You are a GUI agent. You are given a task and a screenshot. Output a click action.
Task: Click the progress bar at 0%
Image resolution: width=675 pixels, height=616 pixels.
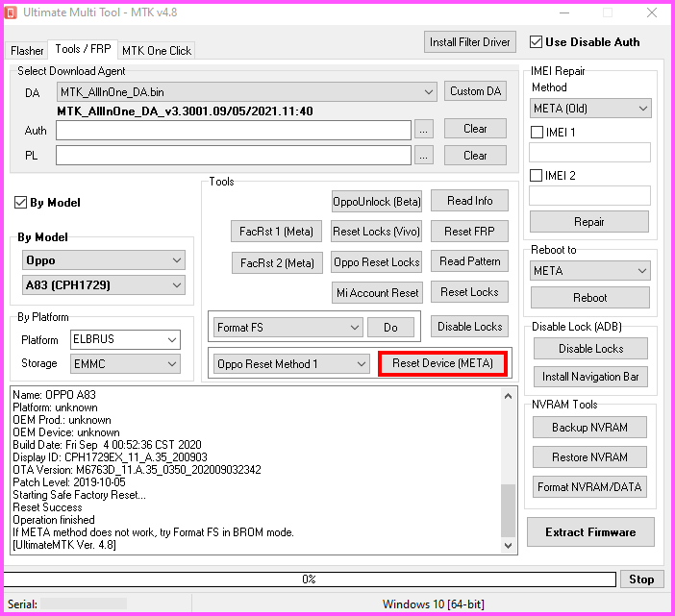(310, 579)
